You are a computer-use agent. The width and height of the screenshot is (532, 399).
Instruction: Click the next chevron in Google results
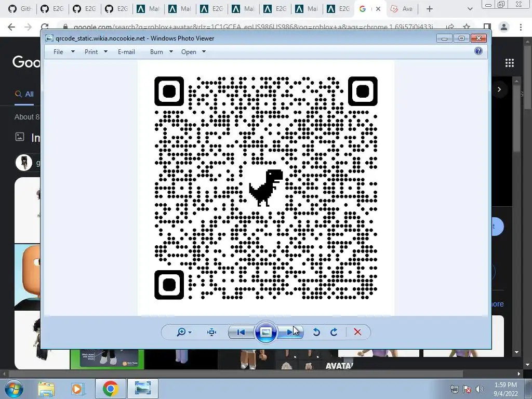tap(499, 89)
